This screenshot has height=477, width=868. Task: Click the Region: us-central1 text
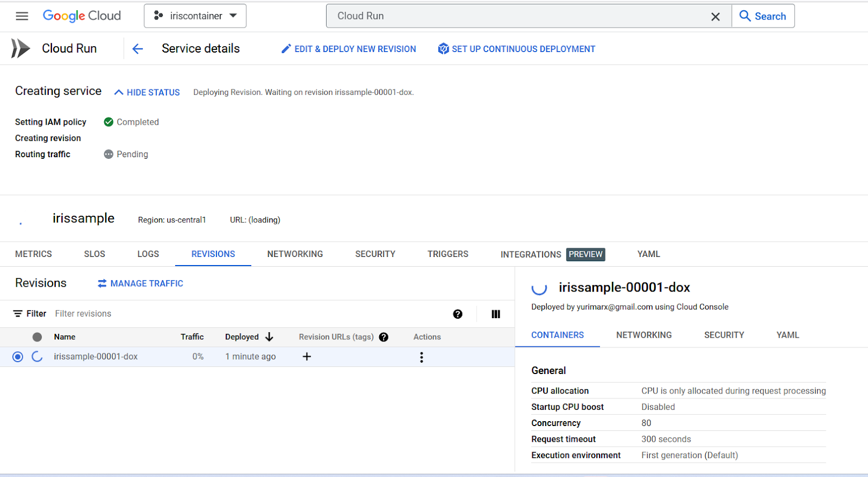point(172,220)
